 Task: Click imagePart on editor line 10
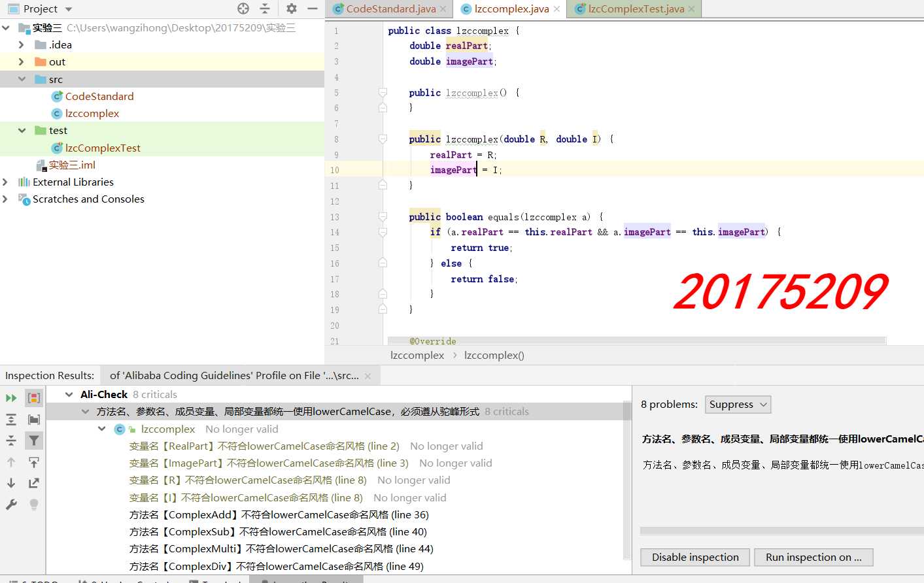pos(453,170)
